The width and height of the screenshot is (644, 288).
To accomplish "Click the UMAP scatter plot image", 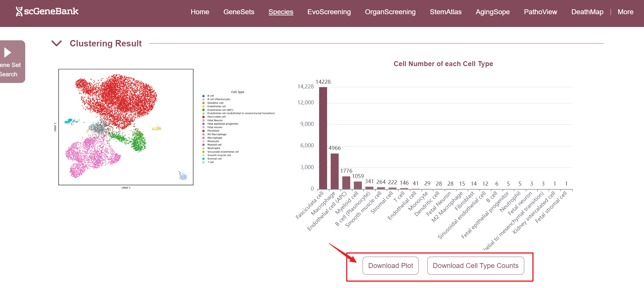I will [x=126, y=127].
